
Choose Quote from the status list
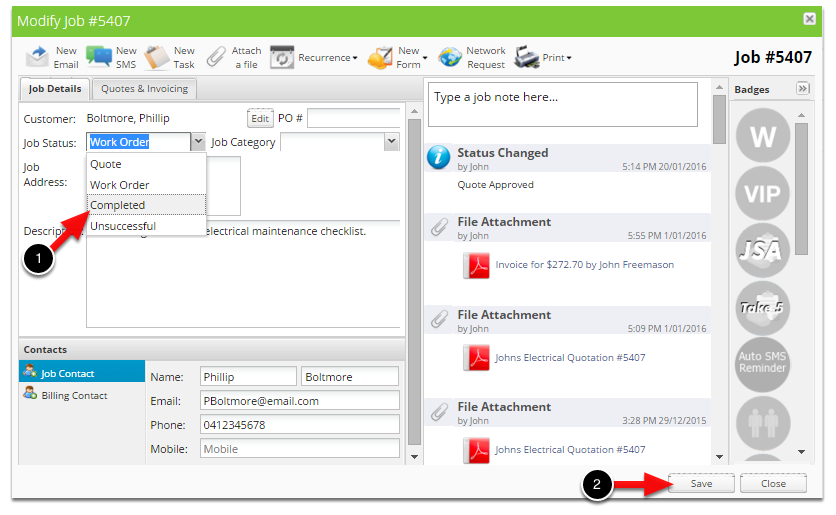146,164
